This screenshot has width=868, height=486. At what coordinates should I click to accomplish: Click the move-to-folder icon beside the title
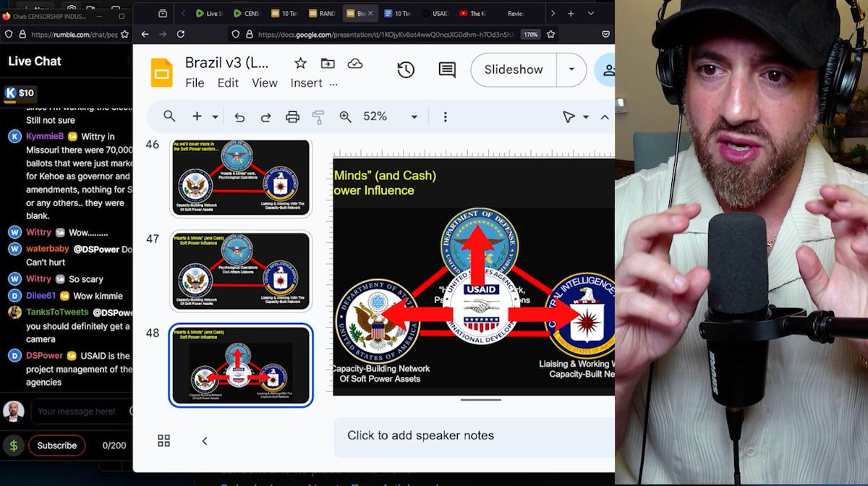pyautogui.click(x=328, y=64)
